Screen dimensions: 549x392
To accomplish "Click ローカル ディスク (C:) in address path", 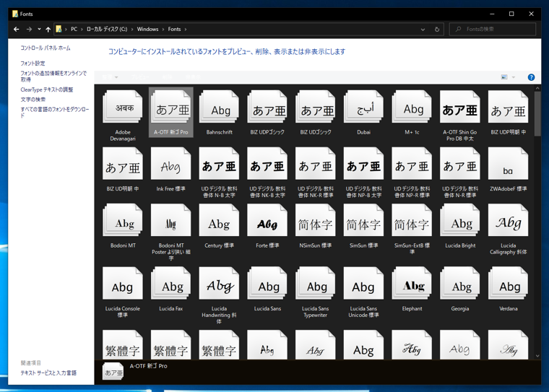I will tap(107, 29).
